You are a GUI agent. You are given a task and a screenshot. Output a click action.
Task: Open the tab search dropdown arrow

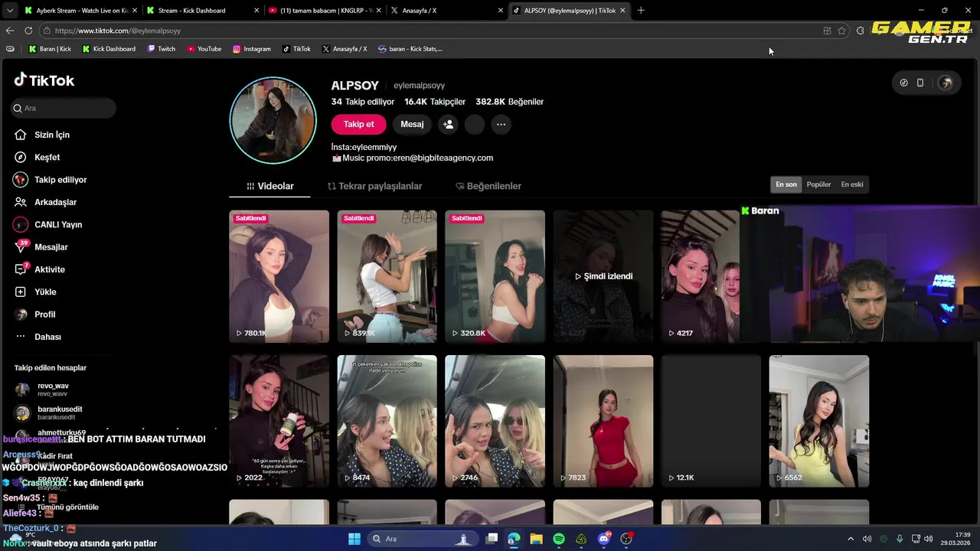point(10,11)
